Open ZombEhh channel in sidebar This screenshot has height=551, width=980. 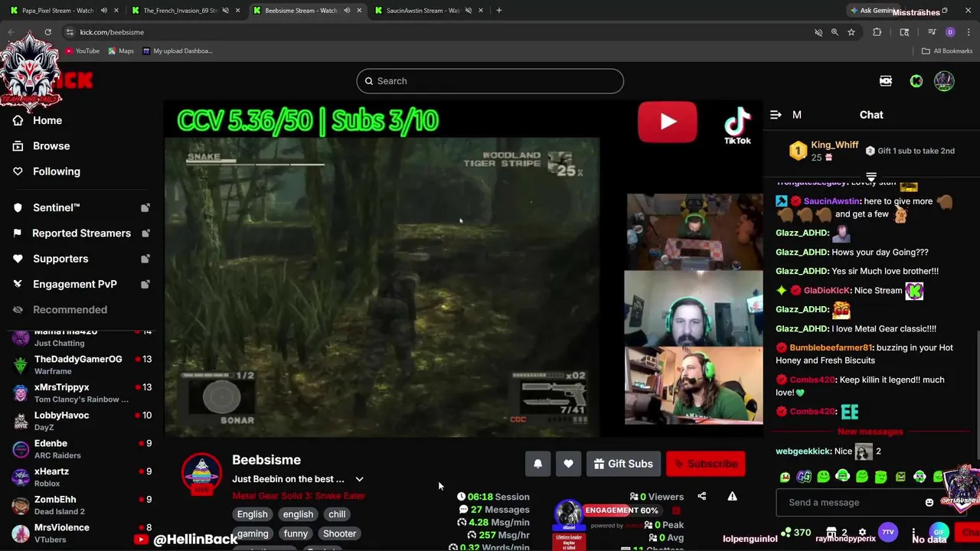[x=82, y=505]
